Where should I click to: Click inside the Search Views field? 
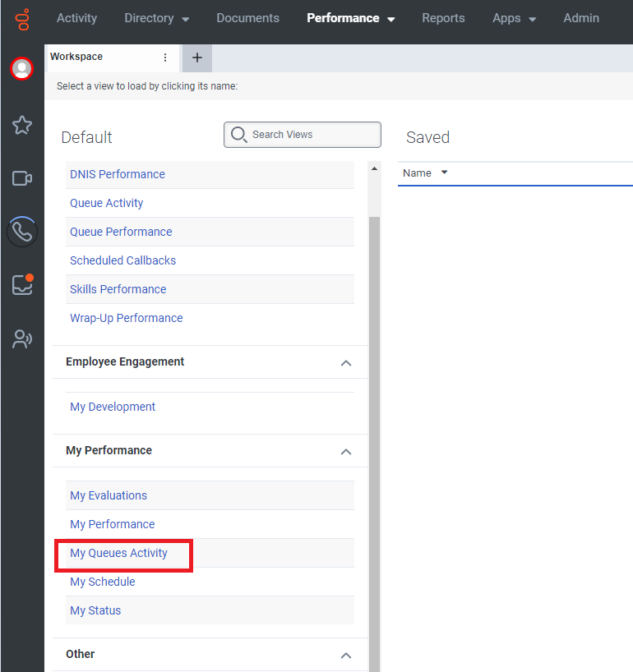tap(302, 134)
